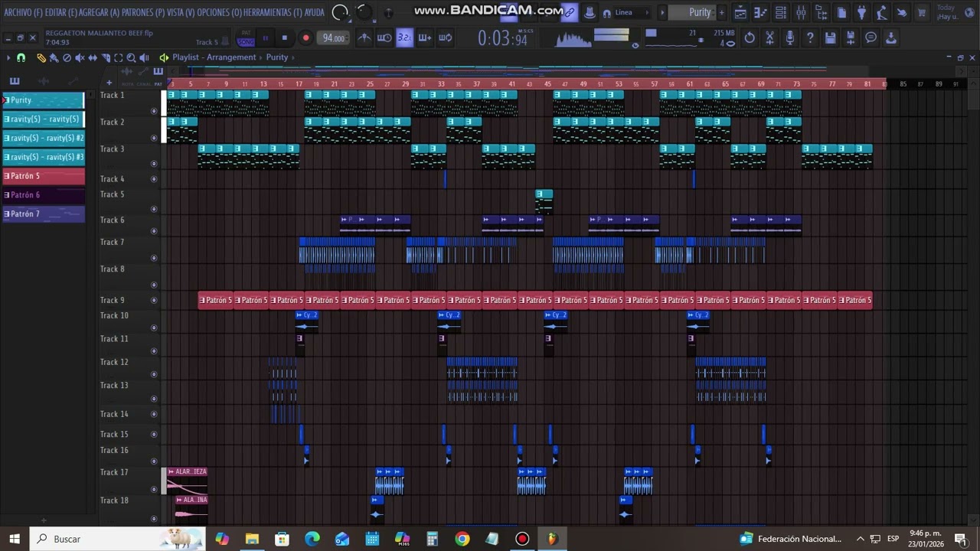Switch to SONG mode
Screen dimensions: 980x551
[246, 42]
